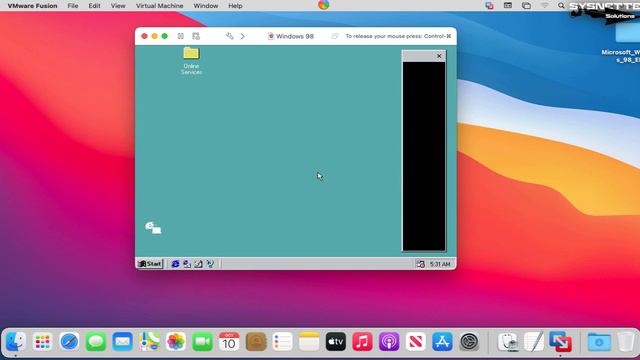Open Reminders from the Dock

coord(282,342)
